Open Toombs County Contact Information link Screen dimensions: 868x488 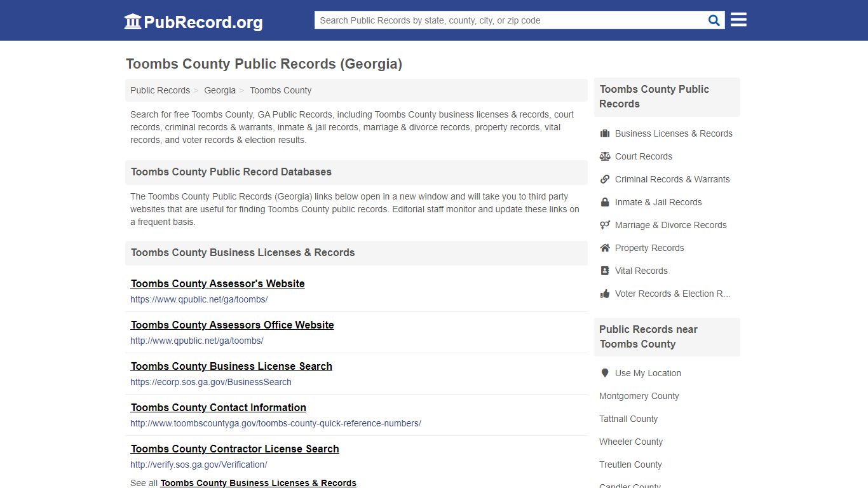coord(219,407)
